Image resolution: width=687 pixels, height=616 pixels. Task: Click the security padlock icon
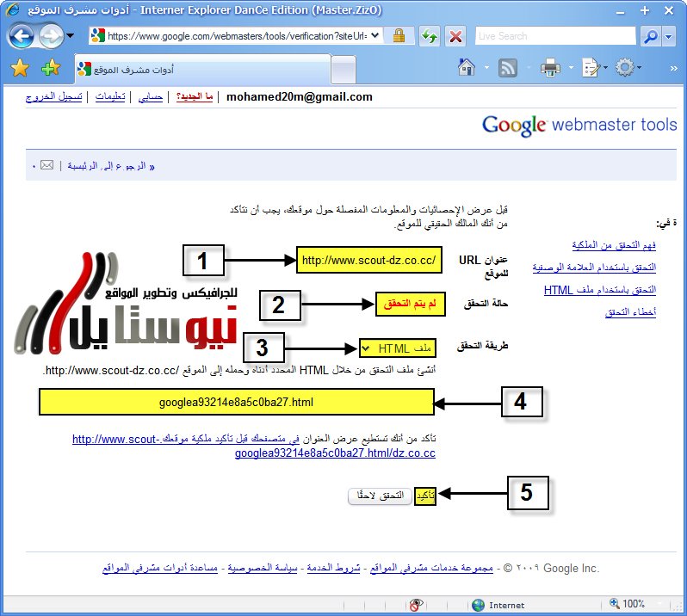click(x=399, y=36)
